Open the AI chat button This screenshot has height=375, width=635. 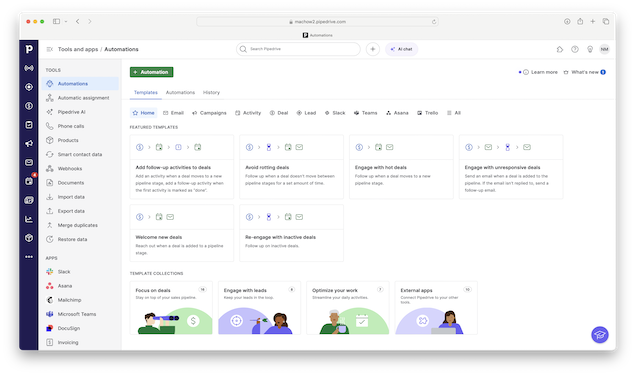pos(401,49)
